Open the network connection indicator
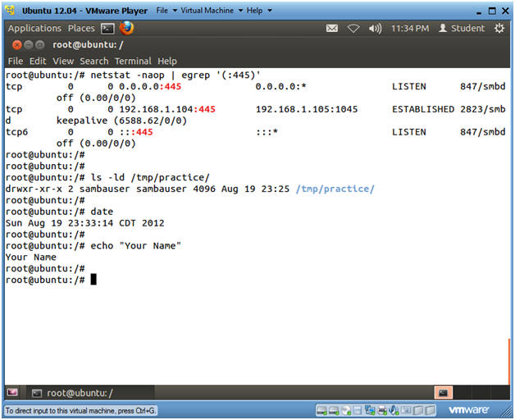Viewport: 515px width, 420px height. (x=353, y=29)
